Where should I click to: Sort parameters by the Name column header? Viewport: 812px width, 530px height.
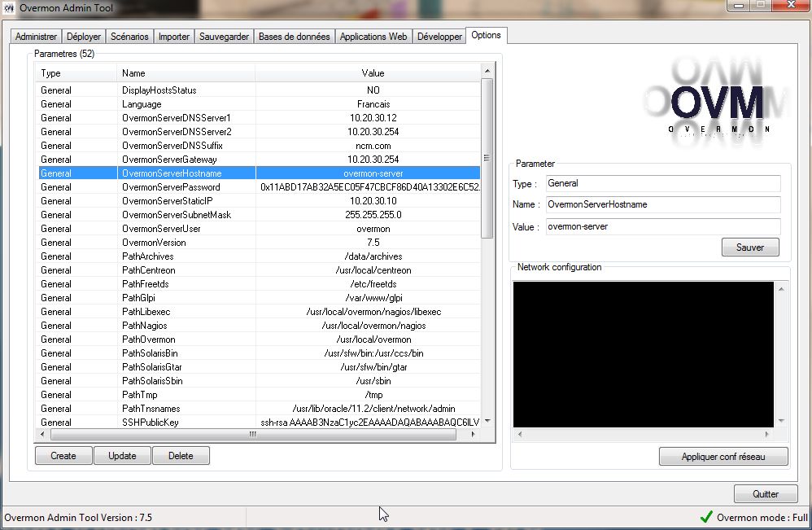[186, 73]
